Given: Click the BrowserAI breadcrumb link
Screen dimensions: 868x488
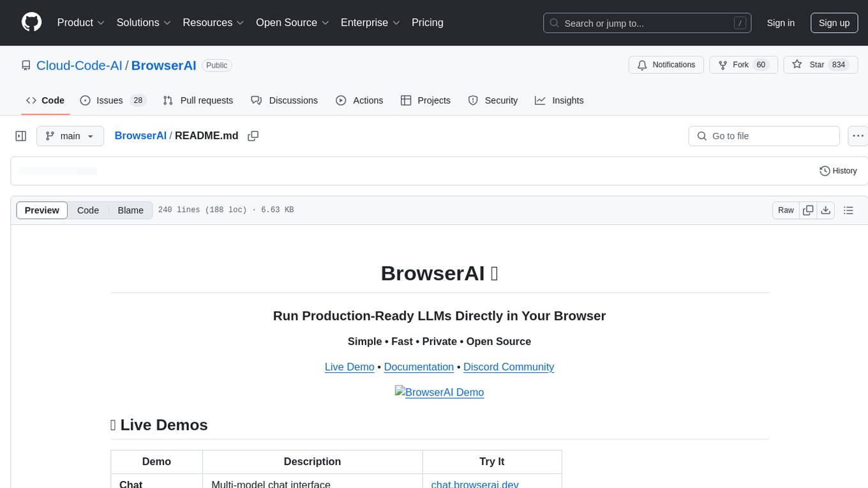Looking at the screenshot, I should click(x=140, y=136).
